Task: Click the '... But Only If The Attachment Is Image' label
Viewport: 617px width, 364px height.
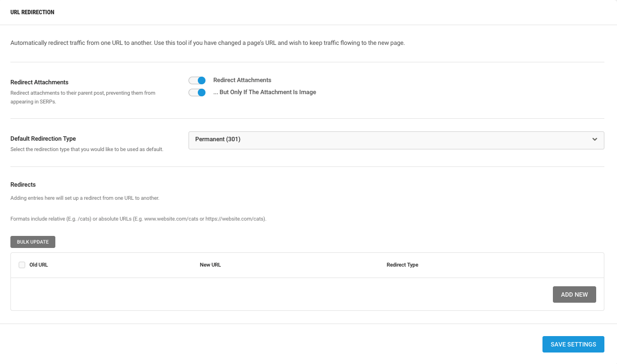Action: tap(265, 92)
